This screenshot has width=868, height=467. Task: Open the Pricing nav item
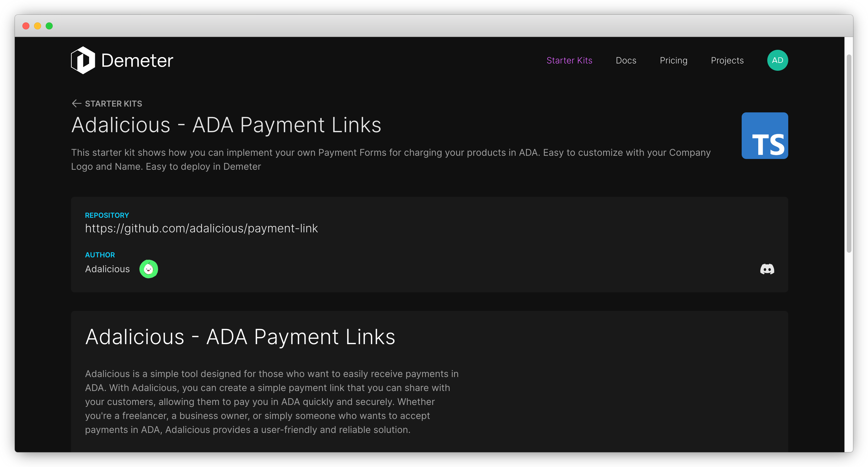point(673,60)
